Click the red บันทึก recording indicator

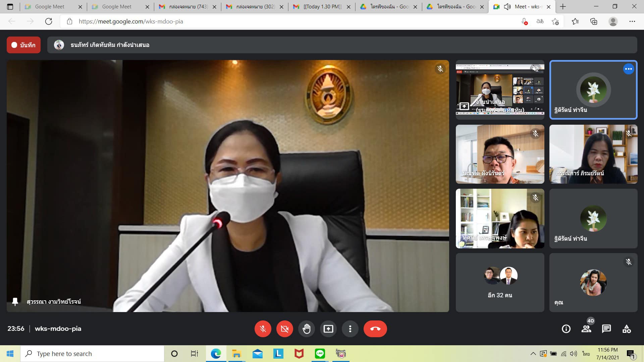[x=23, y=45]
